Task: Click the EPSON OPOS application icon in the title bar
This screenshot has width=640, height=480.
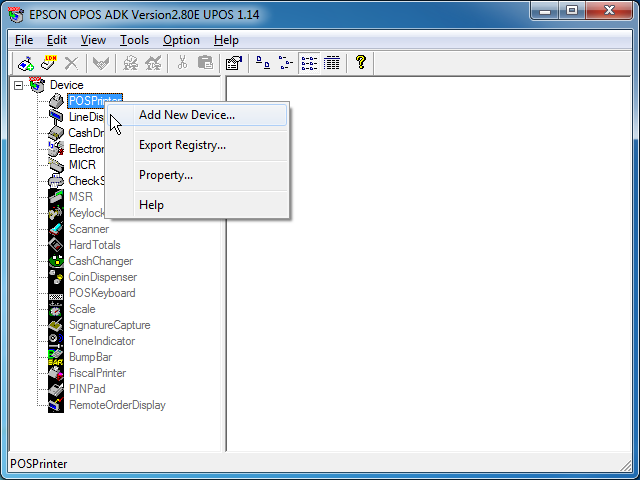Action: (x=16, y=15)
